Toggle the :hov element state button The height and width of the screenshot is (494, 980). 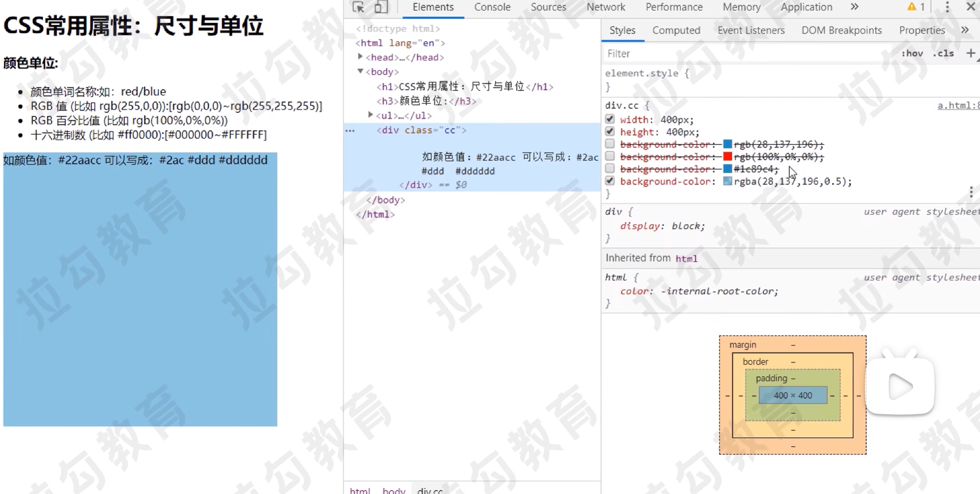[912, 53]
